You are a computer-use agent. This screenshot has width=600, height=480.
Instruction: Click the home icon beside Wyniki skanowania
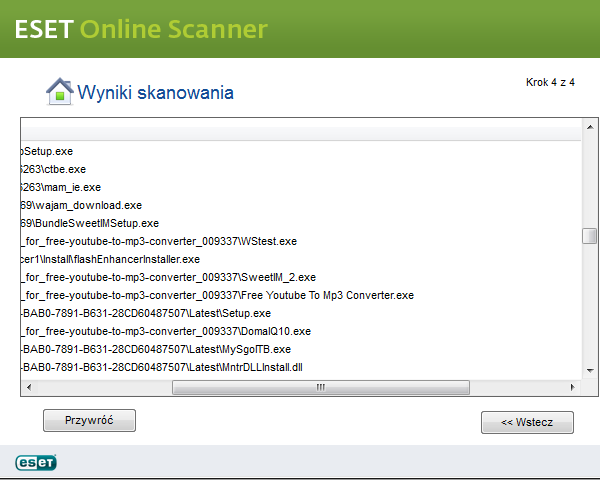[x=60, y=91]
